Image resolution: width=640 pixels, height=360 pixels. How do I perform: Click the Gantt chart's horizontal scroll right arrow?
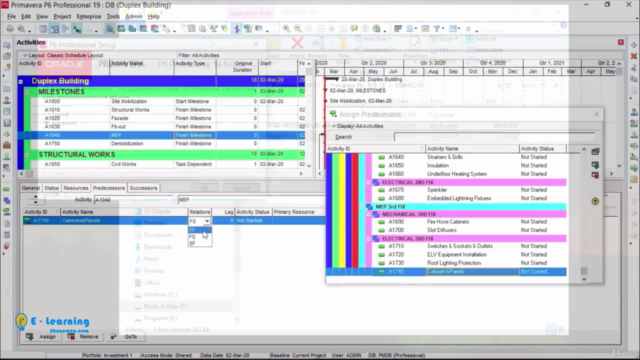(x=611, y=173)
